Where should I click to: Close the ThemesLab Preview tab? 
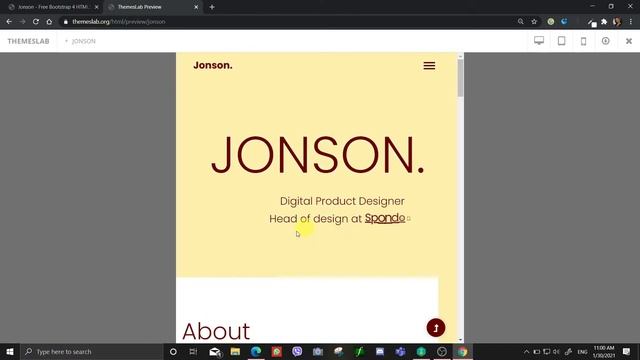(x=196, y=7)
